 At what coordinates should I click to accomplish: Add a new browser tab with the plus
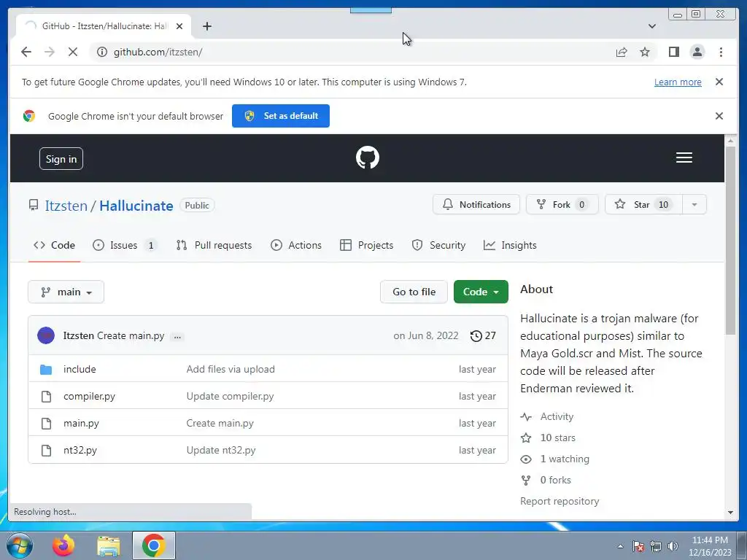pyautogui.click(x=206, y=26)
